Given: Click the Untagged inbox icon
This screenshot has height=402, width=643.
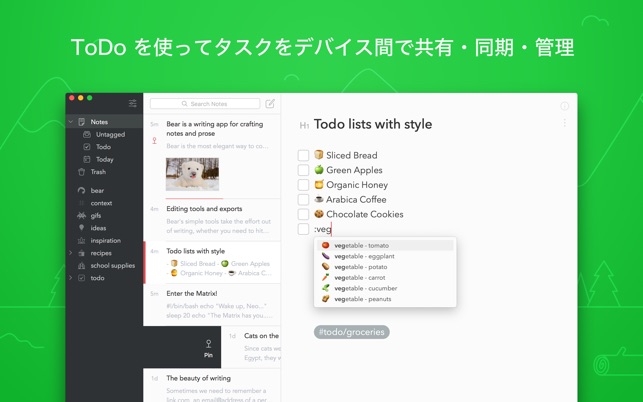Looking at the screenshot, I should point(87,134).
